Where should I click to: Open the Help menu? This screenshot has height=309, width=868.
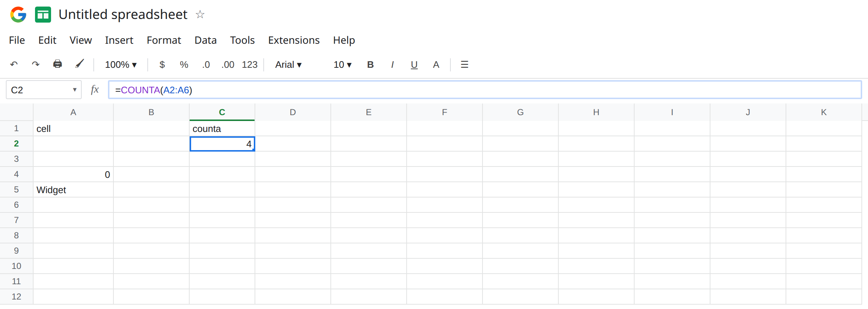click(344, 40)
